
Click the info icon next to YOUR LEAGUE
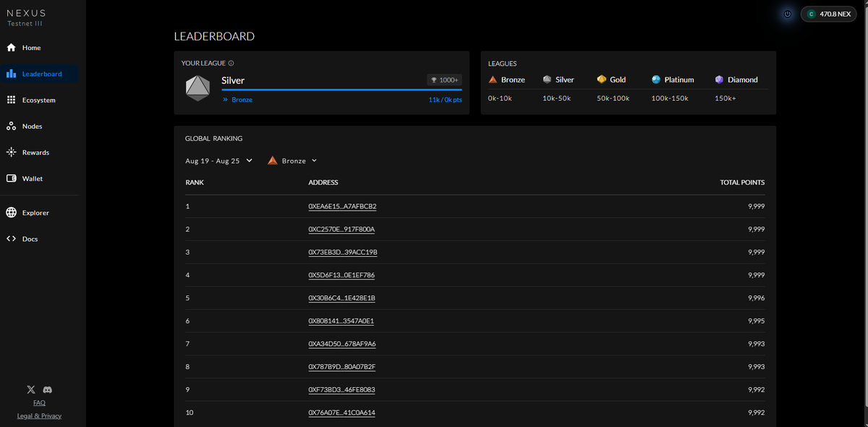pos(231,64)
